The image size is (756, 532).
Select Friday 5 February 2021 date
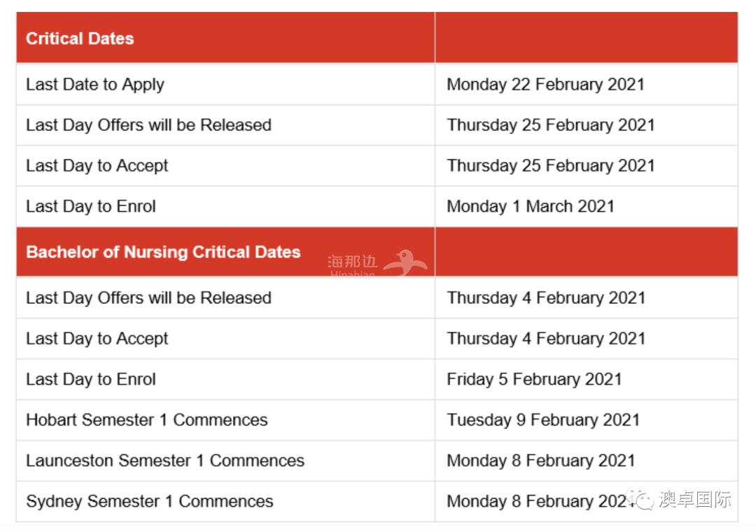[534, 379]
